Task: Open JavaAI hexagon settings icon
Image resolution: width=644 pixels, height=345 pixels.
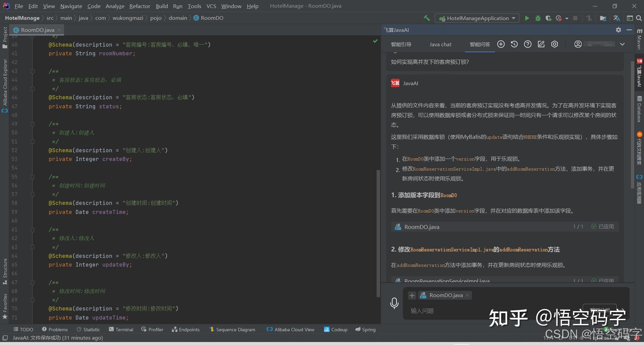Action: coord(554,44)
